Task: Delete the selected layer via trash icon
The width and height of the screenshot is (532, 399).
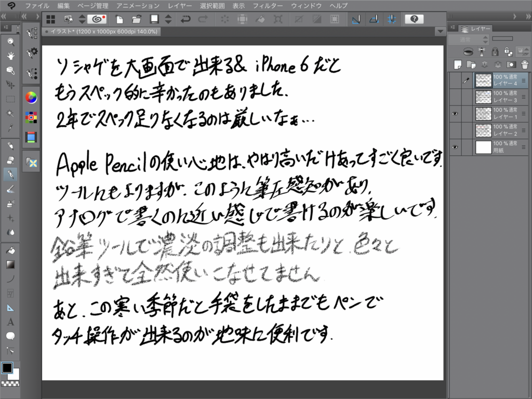Action: click(x=524, y=64)
